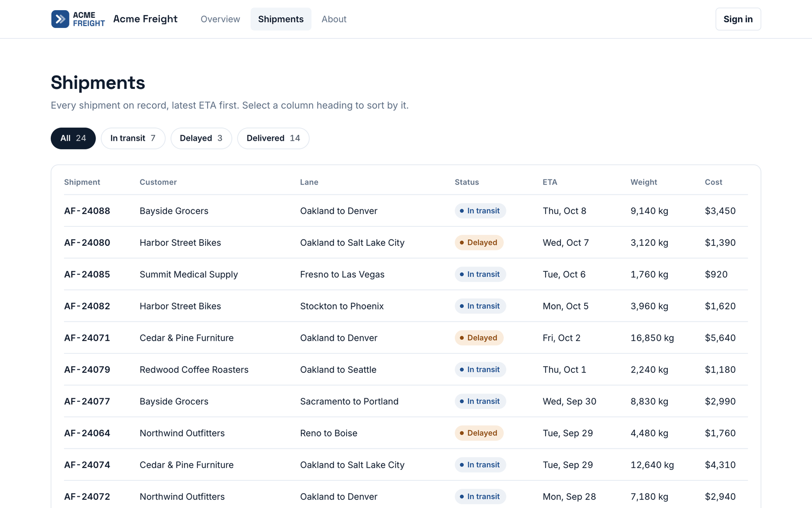Screen dimensions: 812x508
Task: Click the In transit badge for AF-24085
Action: coord(480,274)
